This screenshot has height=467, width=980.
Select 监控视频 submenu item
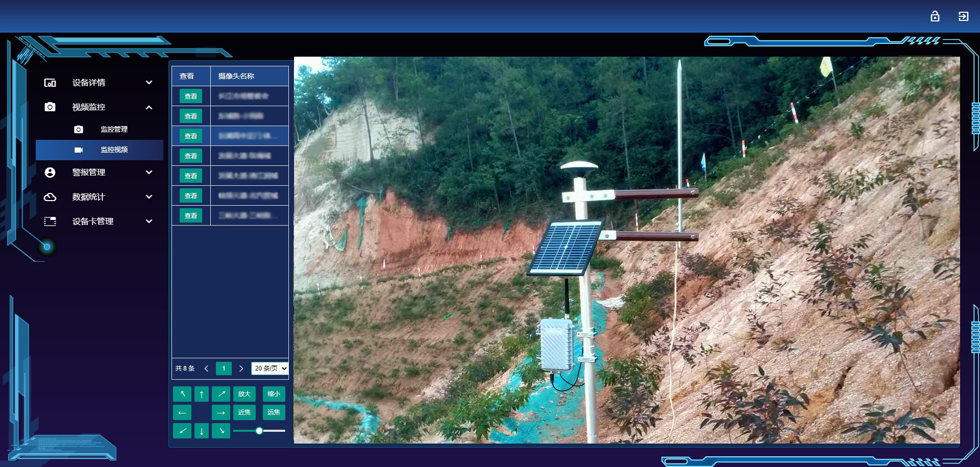pyautogui.click(x=114, y=150)
